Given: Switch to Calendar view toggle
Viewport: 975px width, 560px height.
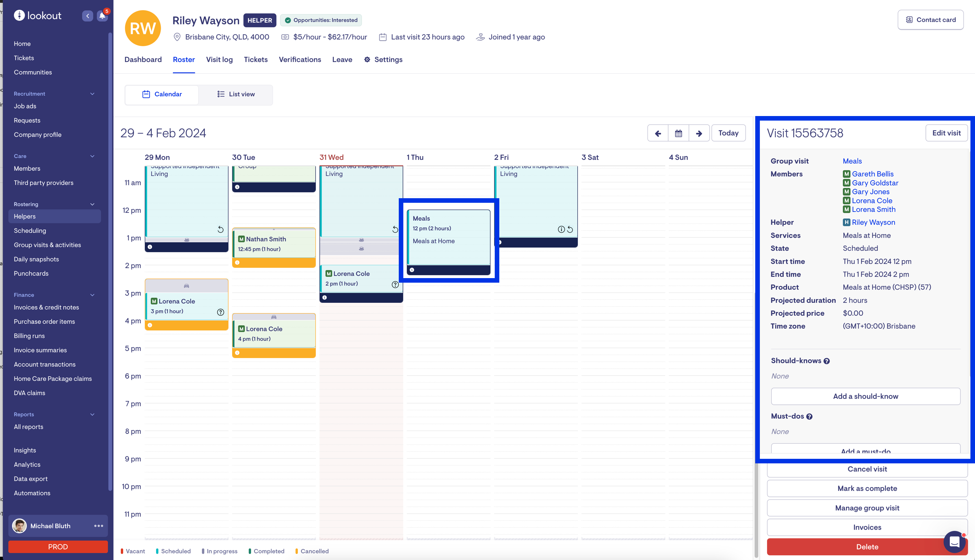Looking at the screenshot, I should coord(161,94).
